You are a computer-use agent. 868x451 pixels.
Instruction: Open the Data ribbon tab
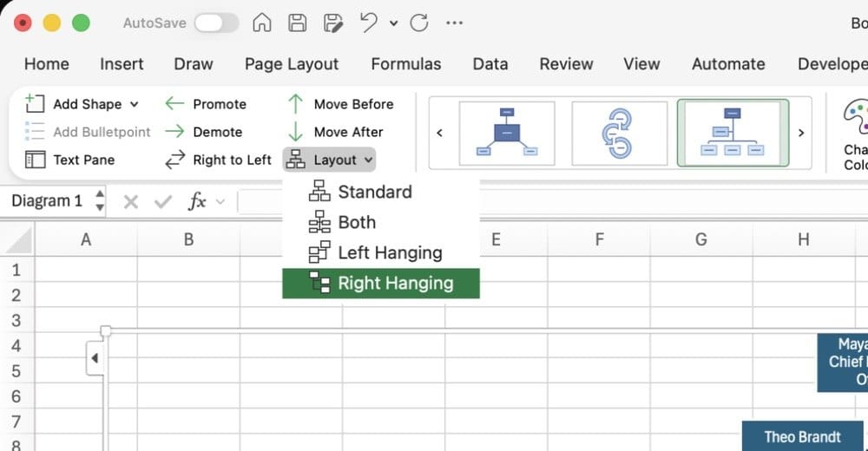tap(490, 63)
